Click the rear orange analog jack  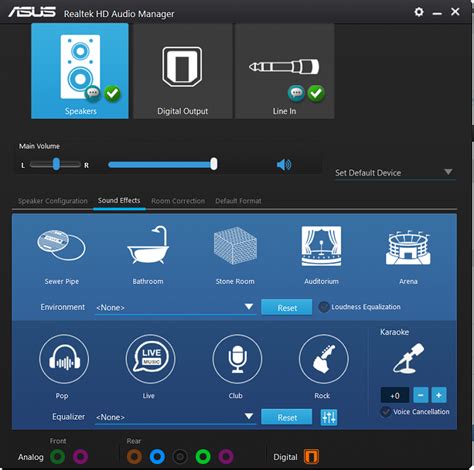(134, 456)
